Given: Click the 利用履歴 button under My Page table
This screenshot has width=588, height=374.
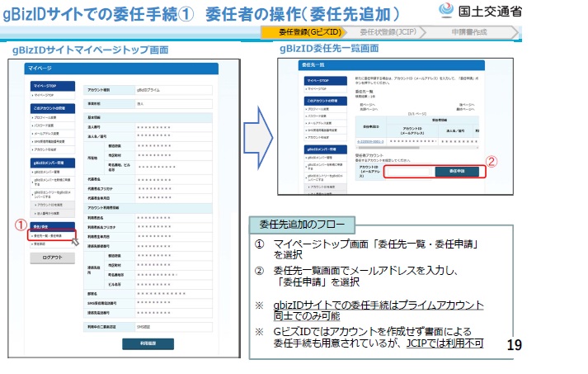Looking at the screenshot, I should (148, 343).
